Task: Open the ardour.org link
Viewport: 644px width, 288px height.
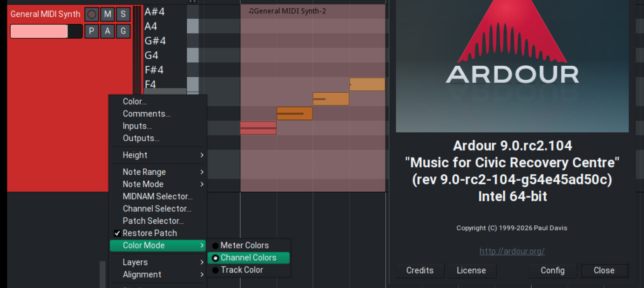Action: [512, 251]
